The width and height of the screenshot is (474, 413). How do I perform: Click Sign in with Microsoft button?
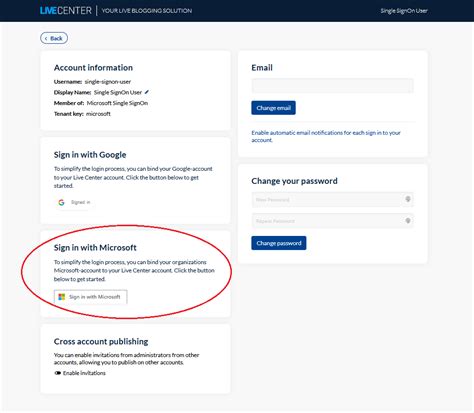click(91, 297)
